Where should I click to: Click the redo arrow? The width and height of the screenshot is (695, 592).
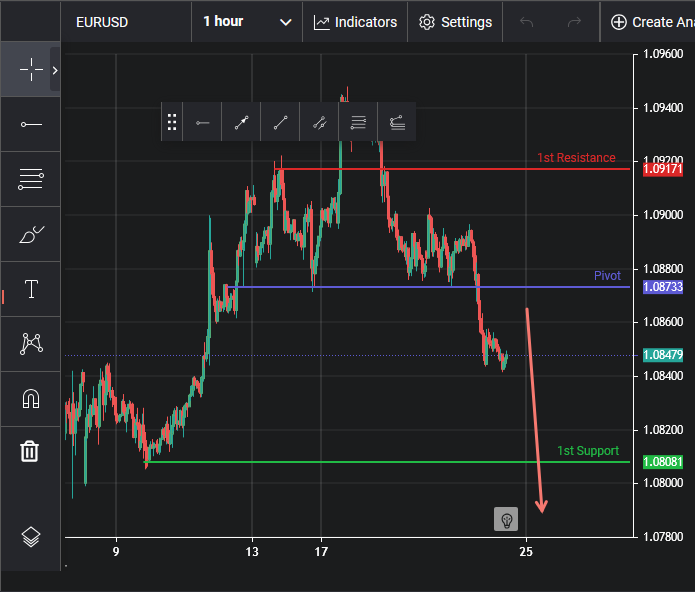pyautogui.click(x=574, y=22)
